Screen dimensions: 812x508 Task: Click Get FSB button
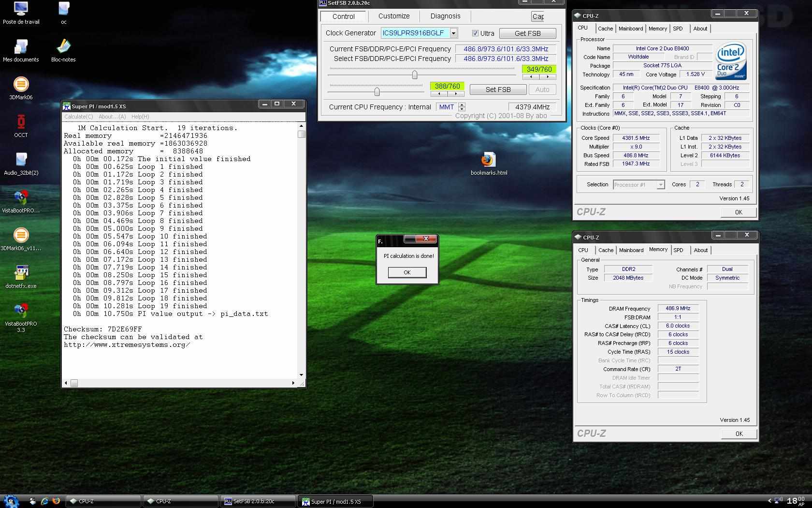527,33
